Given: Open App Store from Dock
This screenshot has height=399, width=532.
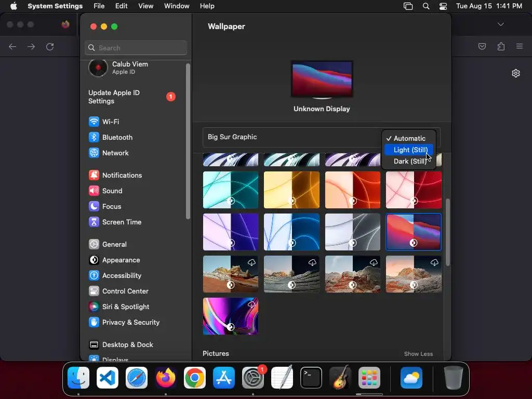Looking at the screenshot, I should [x=224, y=378].
